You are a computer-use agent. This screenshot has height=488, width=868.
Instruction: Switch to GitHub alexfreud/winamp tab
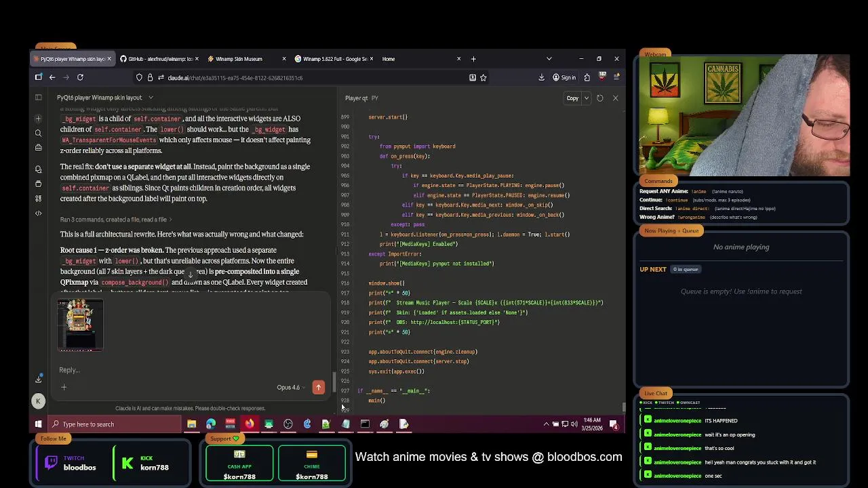[x=159, y=59]
